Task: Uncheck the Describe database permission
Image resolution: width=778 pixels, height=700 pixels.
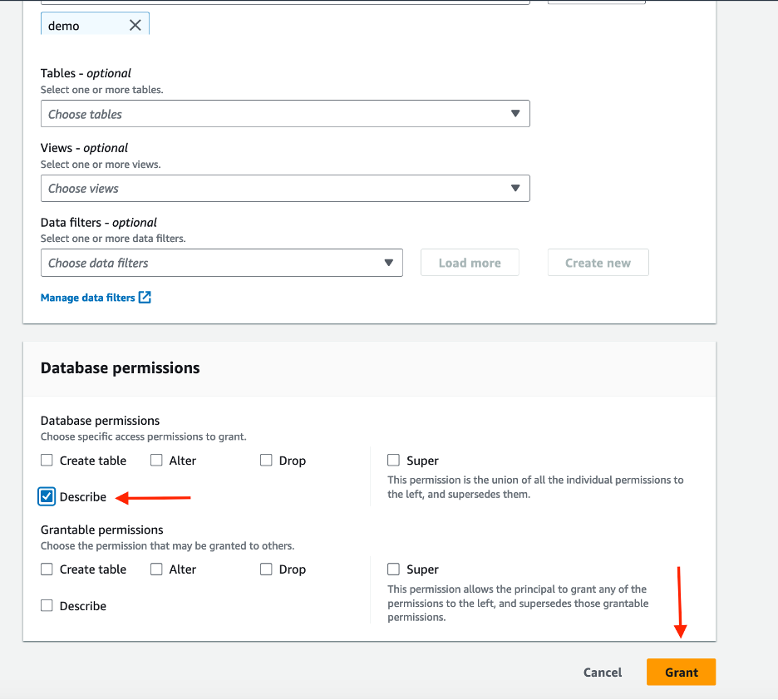Action: coord(47,496)
